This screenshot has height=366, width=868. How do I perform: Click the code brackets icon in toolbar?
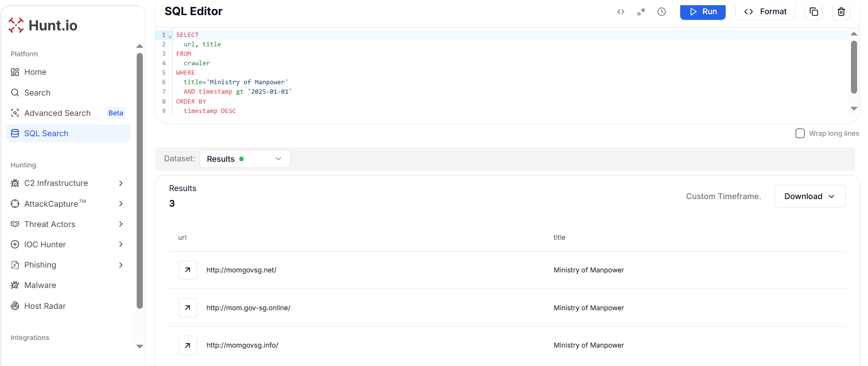[621, 12]
